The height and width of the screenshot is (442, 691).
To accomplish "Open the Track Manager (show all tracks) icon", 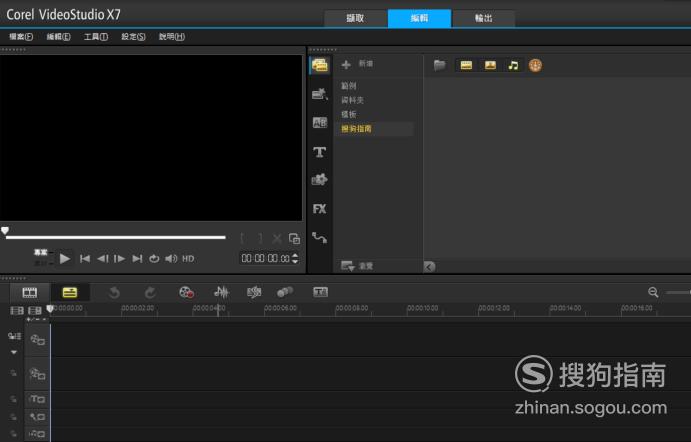I will pyautogui.click(x=15, y=336).
